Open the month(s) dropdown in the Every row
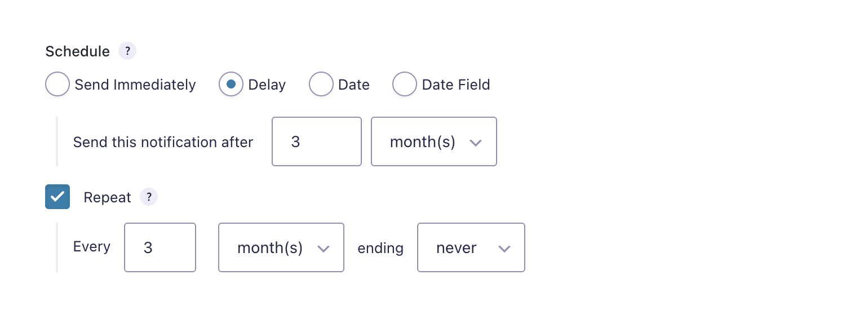Viewport: 868px width, 319px height. [281, 248]
